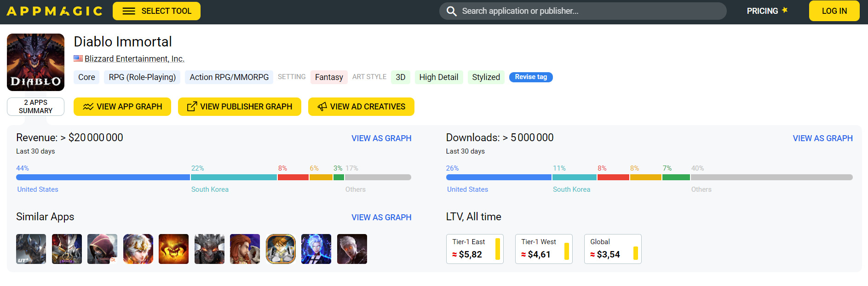The width and height of the screenshot is (868, 286).
Task: Select the Stylized tag
Action: pos(486,77)
